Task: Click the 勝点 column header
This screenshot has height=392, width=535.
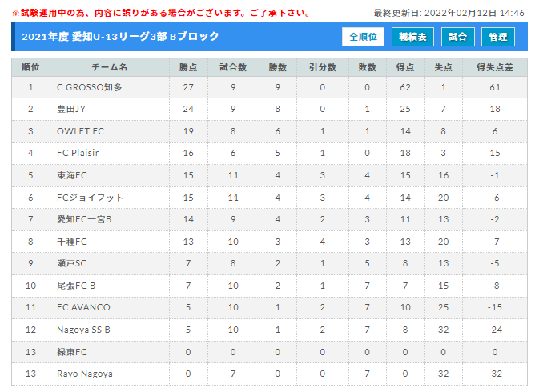Action: 188,67
